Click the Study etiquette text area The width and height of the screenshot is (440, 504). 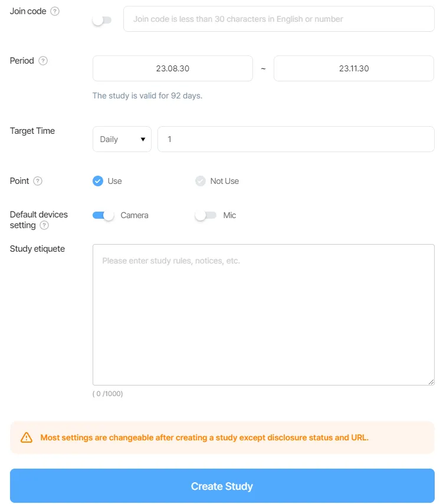pyautogui.click(x=263, y=314)
